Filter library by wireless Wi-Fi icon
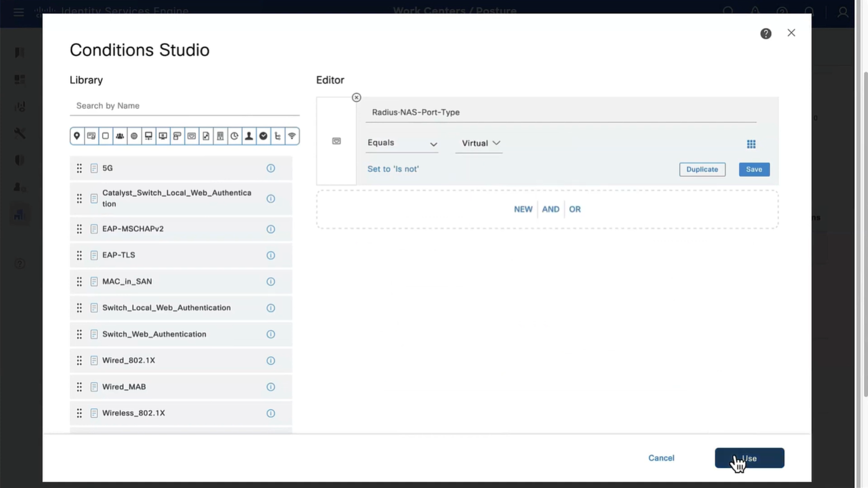Viewport: 868px width, 488px height. pos(291,136)
